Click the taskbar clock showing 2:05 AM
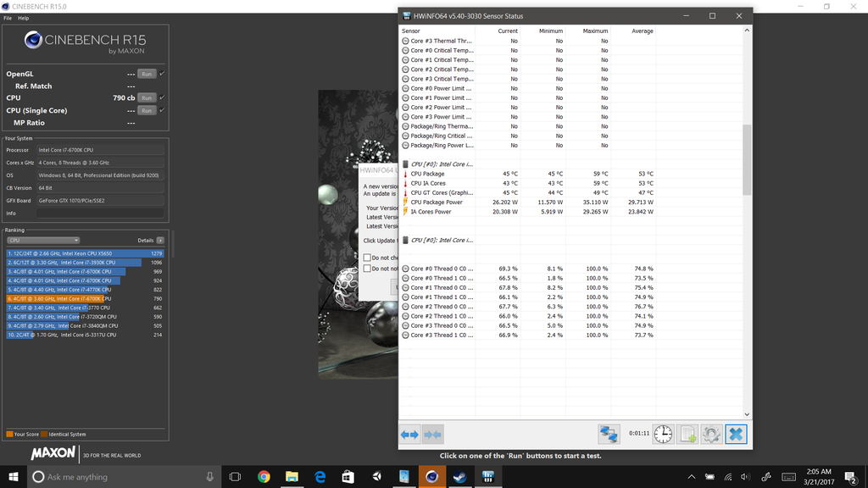This screenshot has width=868, height=488. [818, 476]
